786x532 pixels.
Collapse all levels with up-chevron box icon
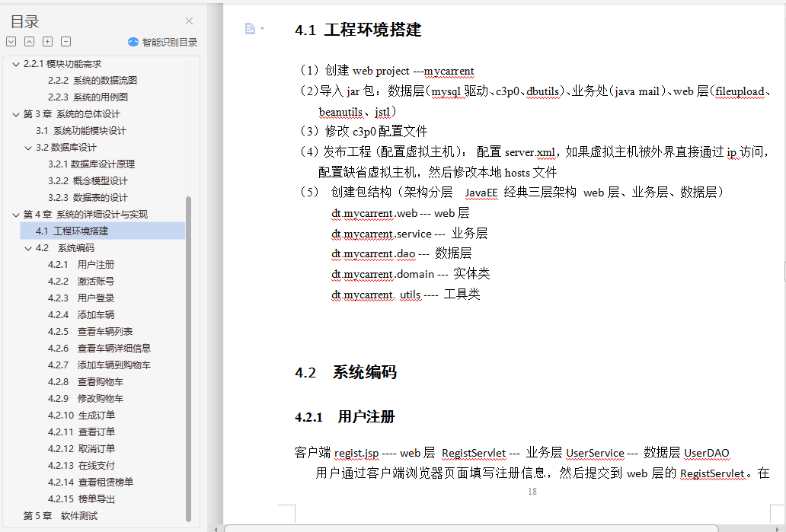(x=30, y=42)
